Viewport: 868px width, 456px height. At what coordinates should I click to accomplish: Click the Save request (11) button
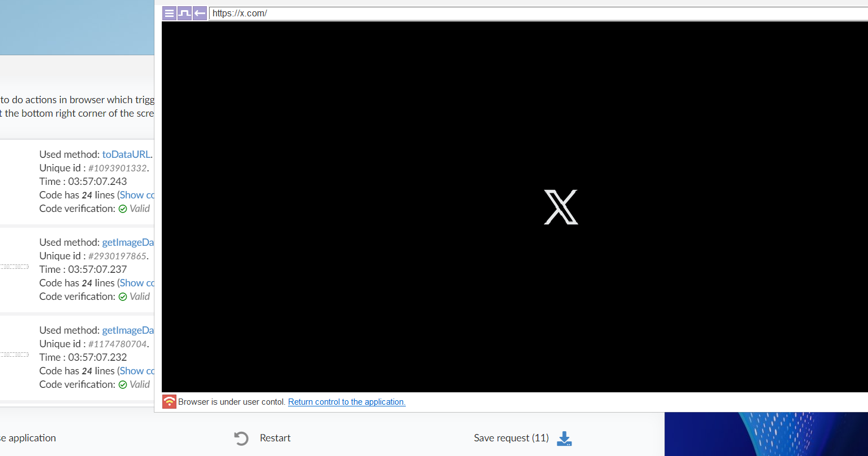[x=511, y=438]
